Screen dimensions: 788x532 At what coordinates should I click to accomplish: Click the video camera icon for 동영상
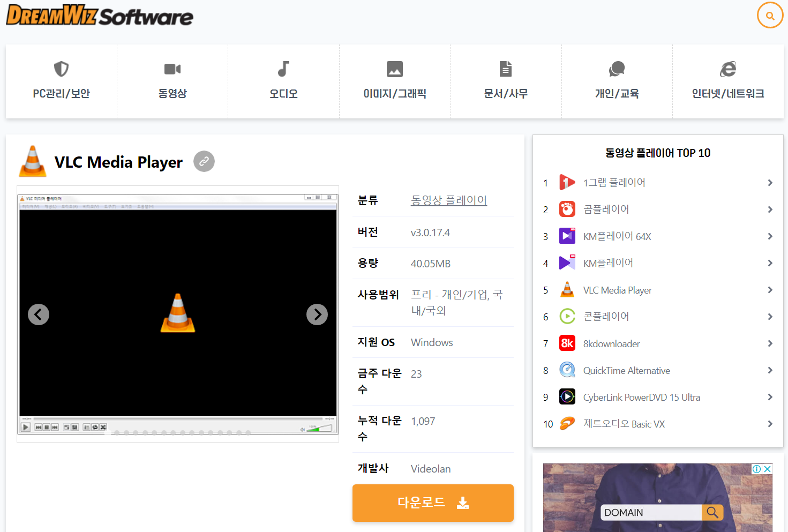coord(172,69)
